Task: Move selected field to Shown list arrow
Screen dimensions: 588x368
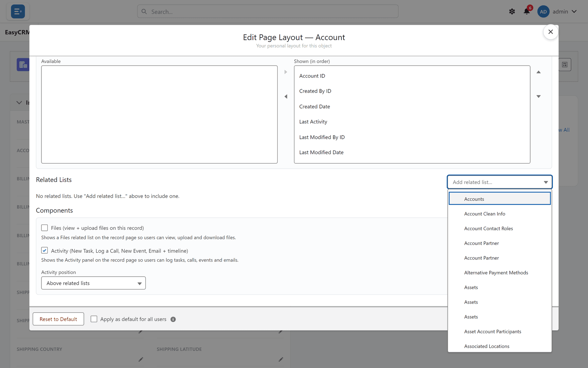Action: [286, 72]
